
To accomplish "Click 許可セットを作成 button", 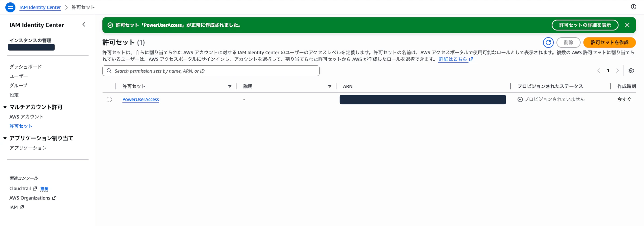I will 609,43.
